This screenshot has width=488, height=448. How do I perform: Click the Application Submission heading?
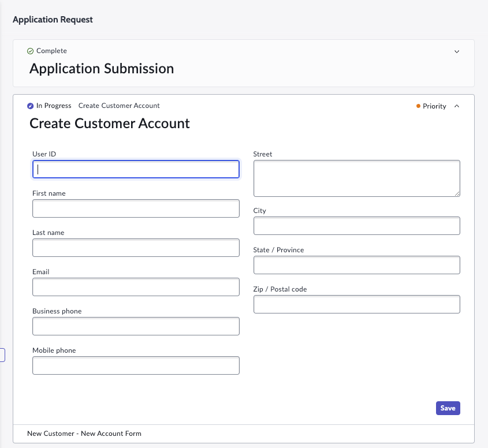coord(102,69)
